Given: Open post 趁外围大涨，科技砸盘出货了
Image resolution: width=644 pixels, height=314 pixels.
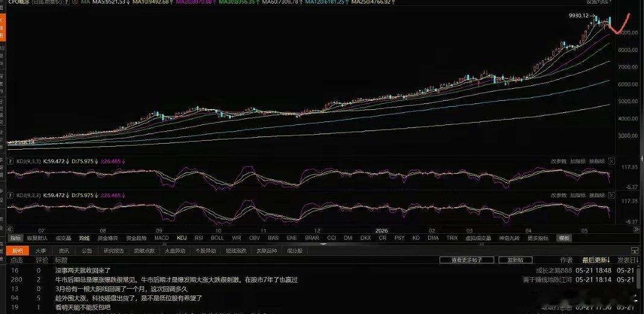Looking at the screenshot, I should tap(128, 298).
